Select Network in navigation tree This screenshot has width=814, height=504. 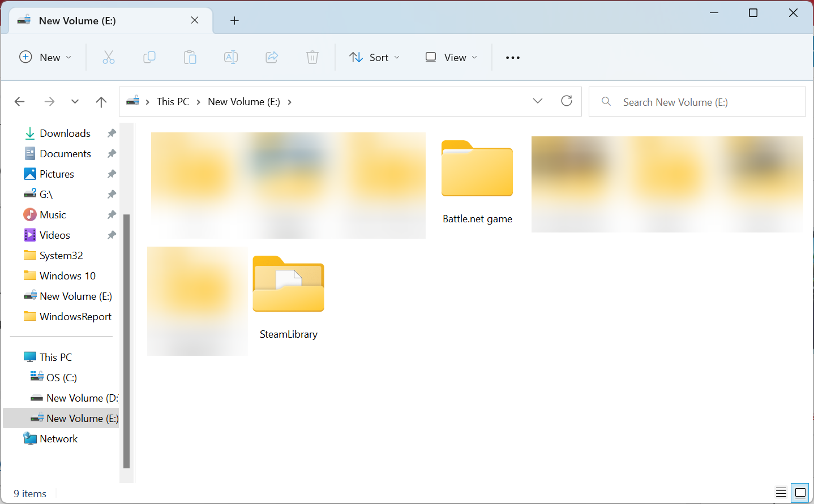59,439
